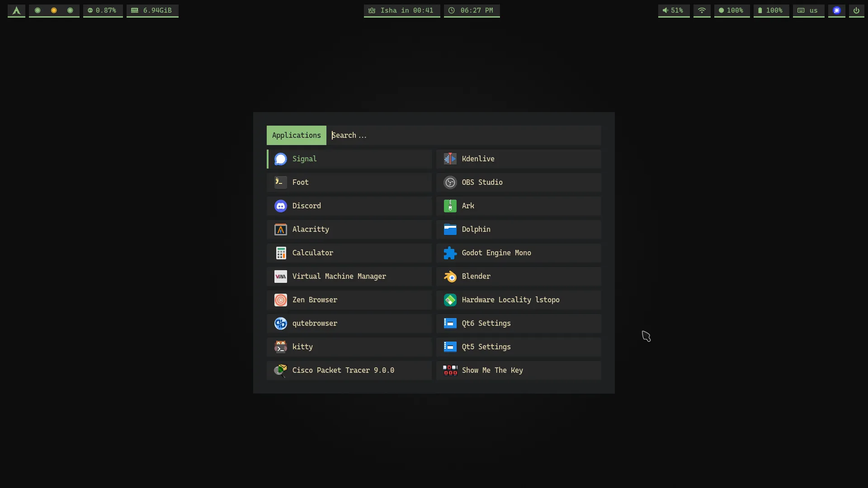Click the Wi-Fi status icon
The image size is (868, 488).
pyautogui.click(x=702, y=10)
